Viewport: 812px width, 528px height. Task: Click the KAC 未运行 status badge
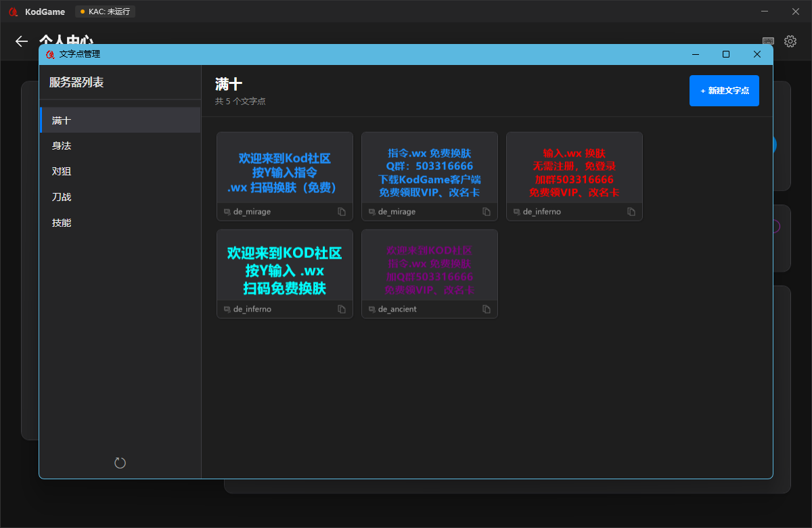pos(105,12)
